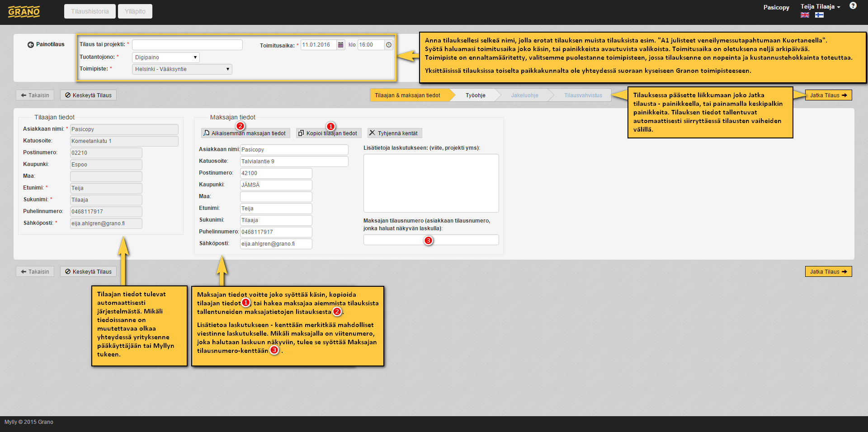Click the Painotilaus back arrow icon
This screenshot has height=432, width=868.
31,44
